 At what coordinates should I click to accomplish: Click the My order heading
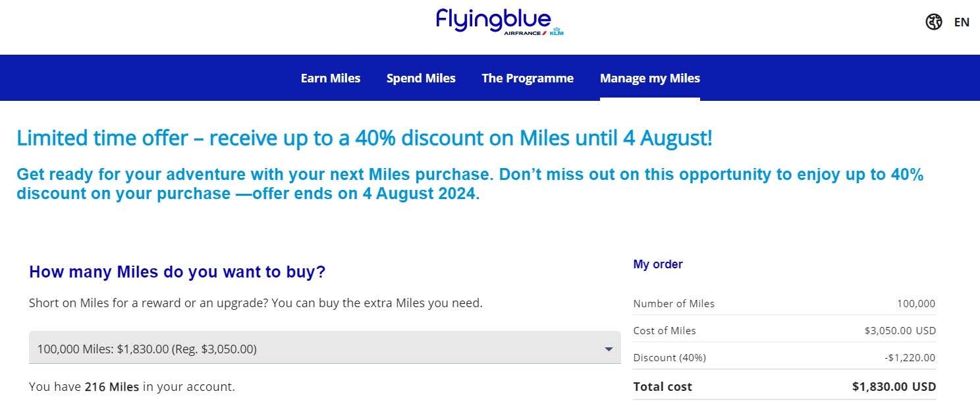pos(658,264)
